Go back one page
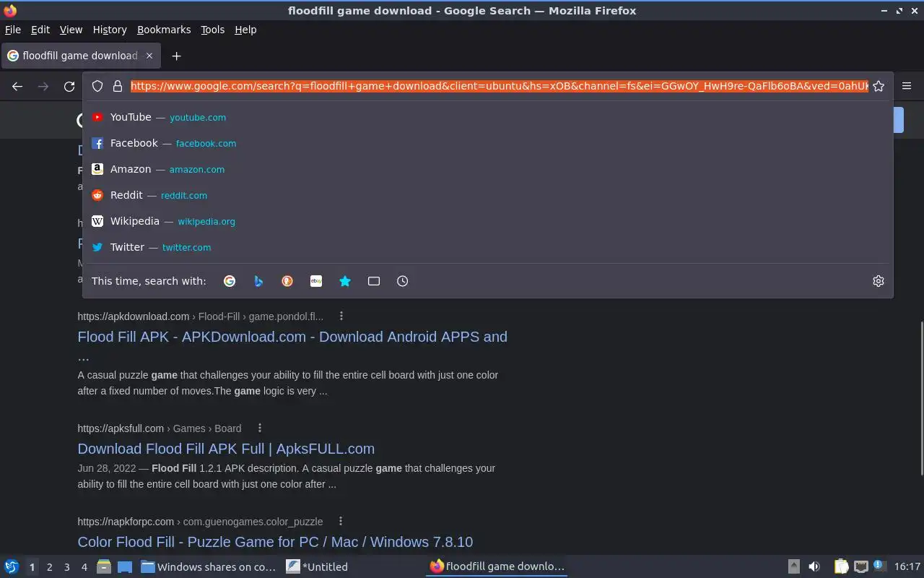 pyautogui.click(x=17, y=86)
